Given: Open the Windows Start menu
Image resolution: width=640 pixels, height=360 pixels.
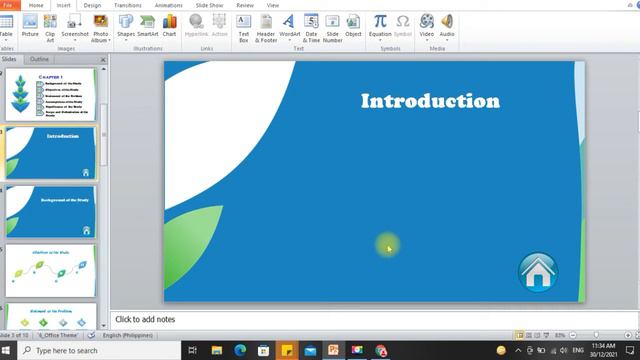Looking at the screenshot, I should tap(6, 351).
